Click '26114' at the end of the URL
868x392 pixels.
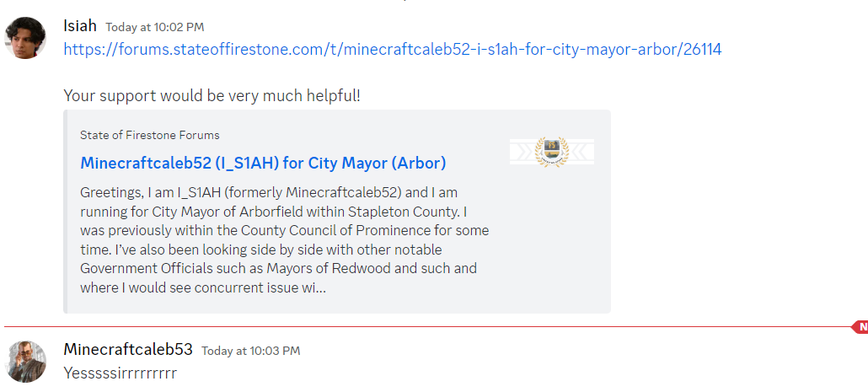(x=702, y=49)
